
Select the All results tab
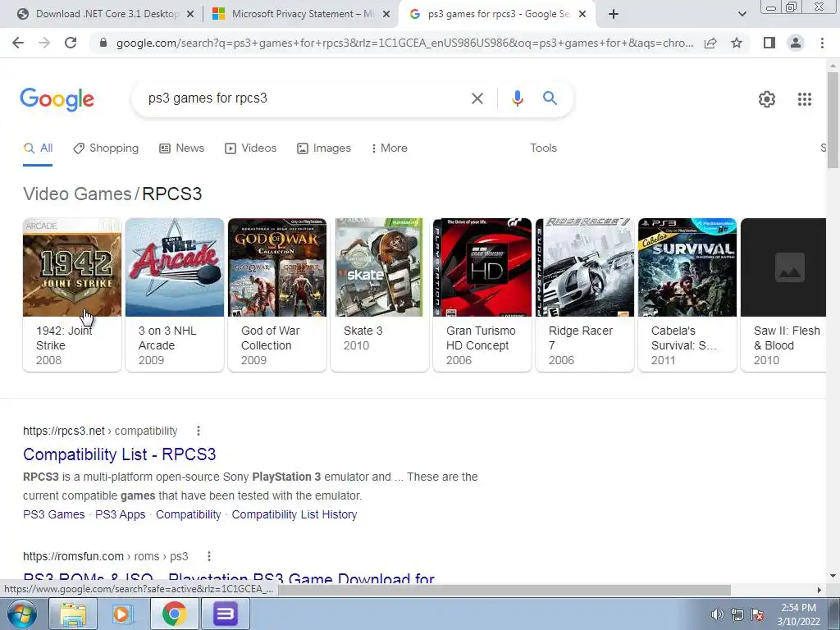[38, 148]
